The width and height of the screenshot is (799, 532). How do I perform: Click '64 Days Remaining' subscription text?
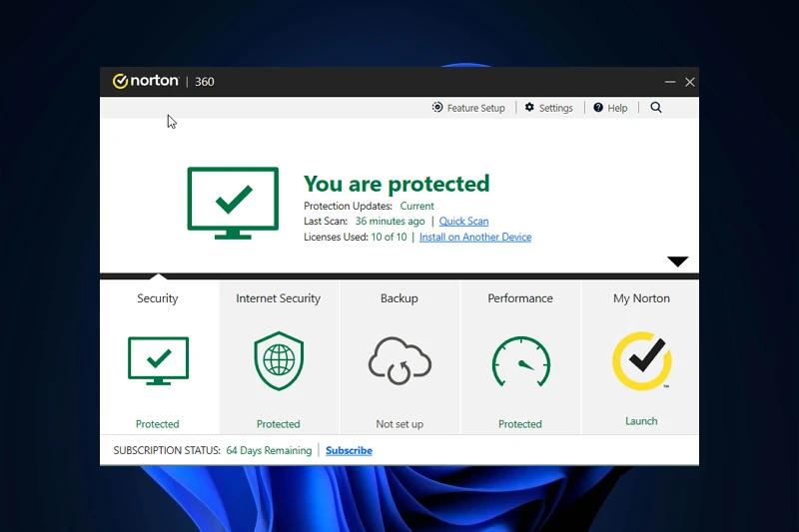[x=269, y=450]
